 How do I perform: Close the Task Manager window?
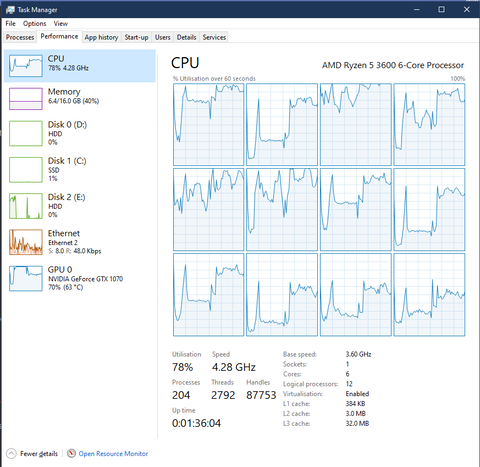[x=467, y=9]
